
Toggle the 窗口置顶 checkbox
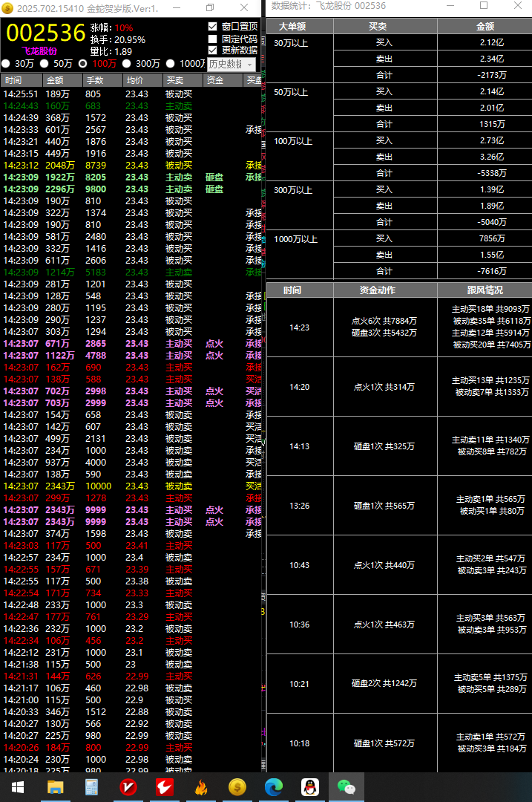pos(213,27)
